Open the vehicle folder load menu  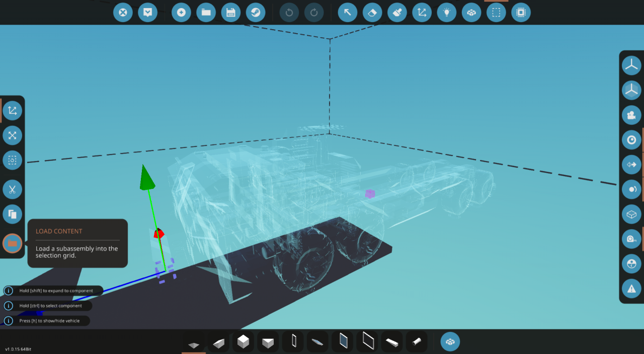206,13
